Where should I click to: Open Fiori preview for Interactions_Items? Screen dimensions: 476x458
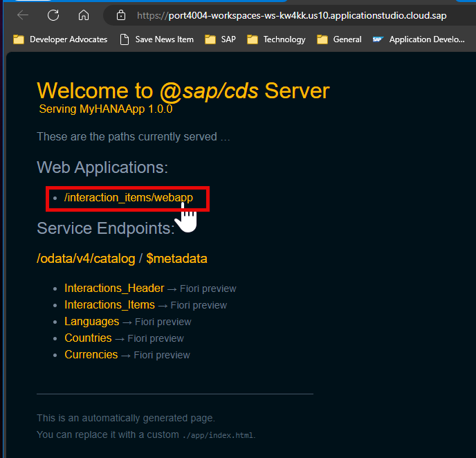coord(199,305)
